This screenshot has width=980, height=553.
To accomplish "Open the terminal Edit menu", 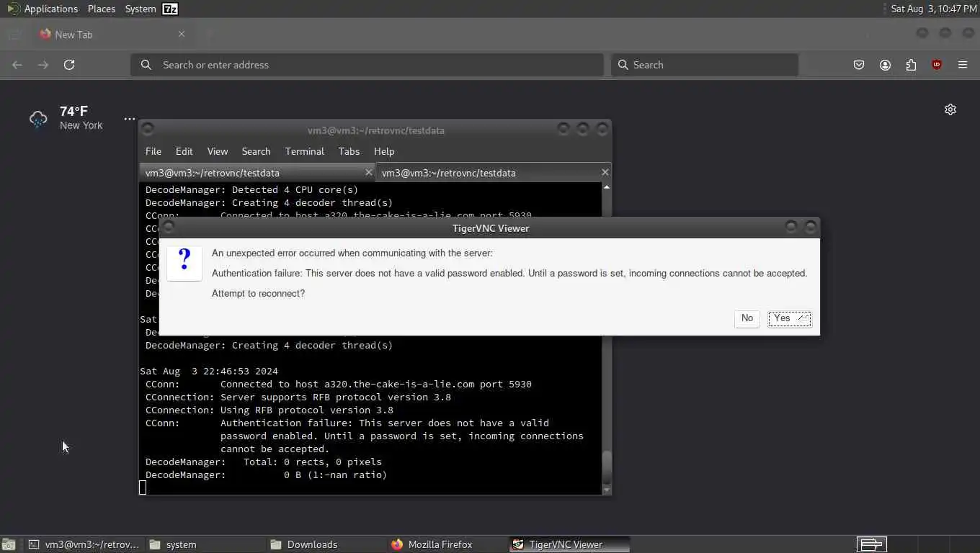I will pyautogui.click(x=184, y=151).
